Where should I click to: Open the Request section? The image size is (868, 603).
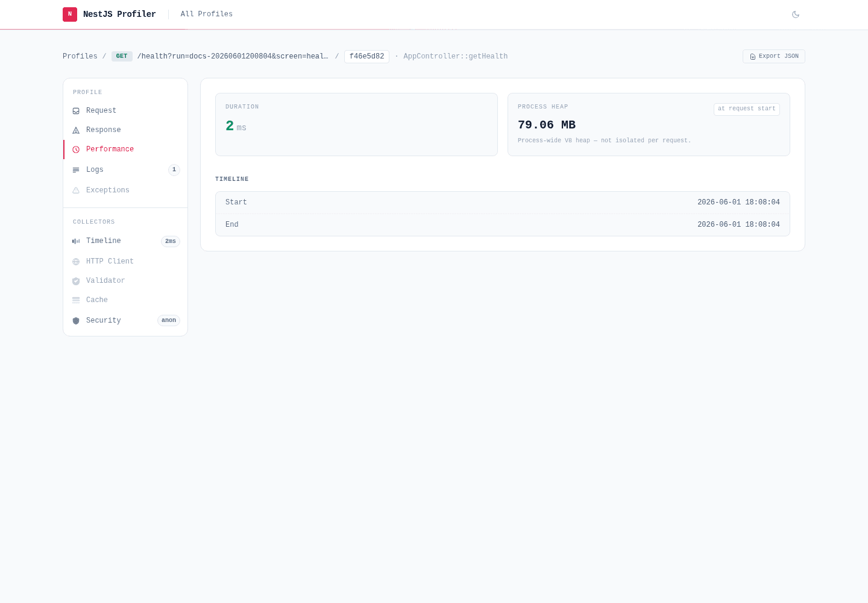125,110
